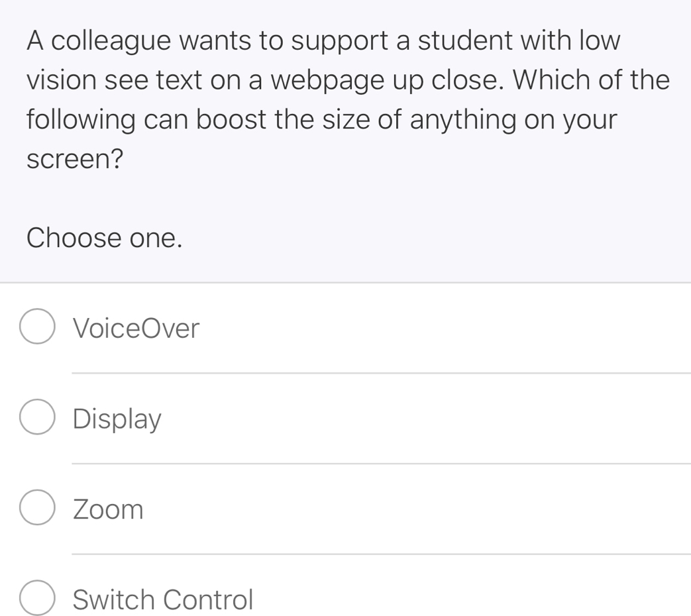Viewport: 691px width, 616px height.
Task: Click the Display answer label
Action: click(x=117, y=418)
